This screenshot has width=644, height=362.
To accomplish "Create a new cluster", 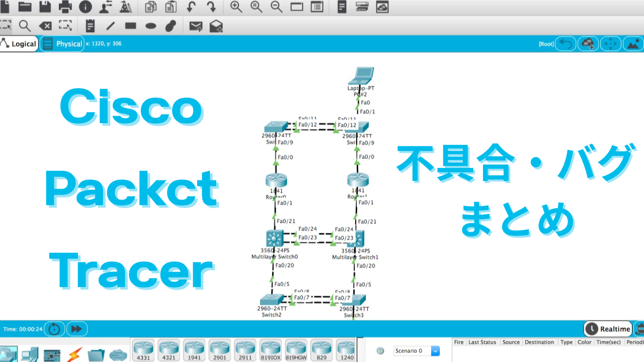I will point(588,44).
